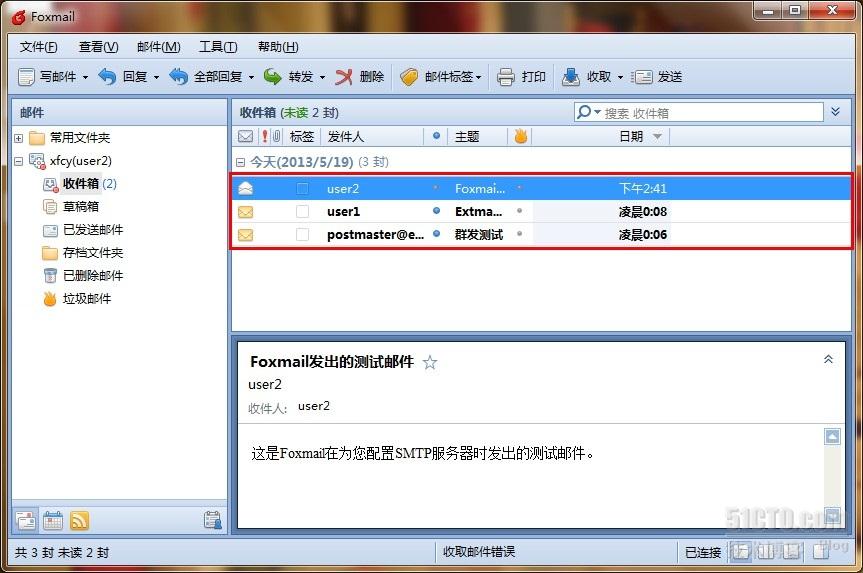
Task: Click the spam flame column header
Action: [x=520, y=136]
